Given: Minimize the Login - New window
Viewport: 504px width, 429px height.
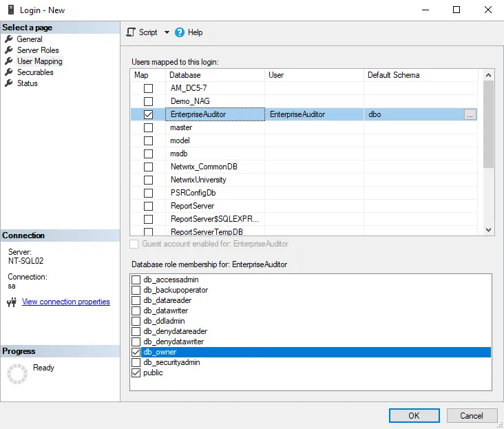Looking at the screenshot, I should 426,10.
